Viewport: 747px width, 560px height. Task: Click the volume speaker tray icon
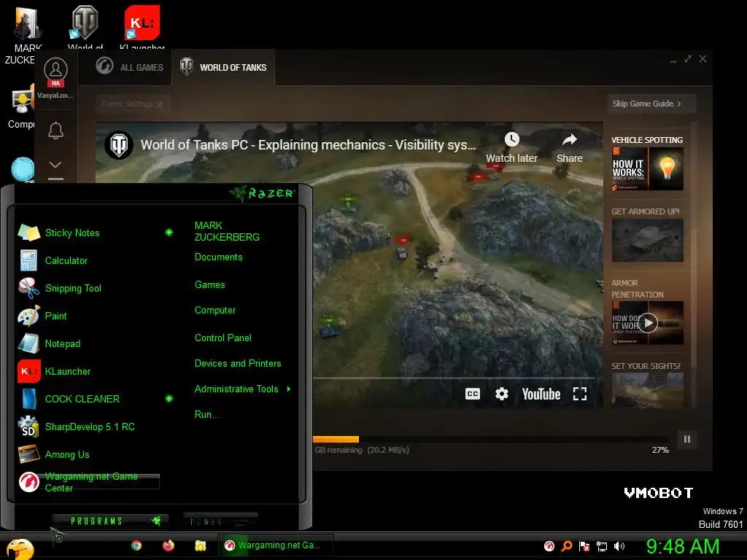(x=619, y=546)
